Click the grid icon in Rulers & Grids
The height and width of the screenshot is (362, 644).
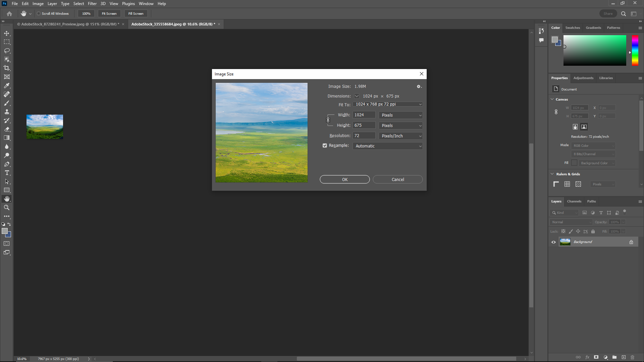(x=567, y=184)
